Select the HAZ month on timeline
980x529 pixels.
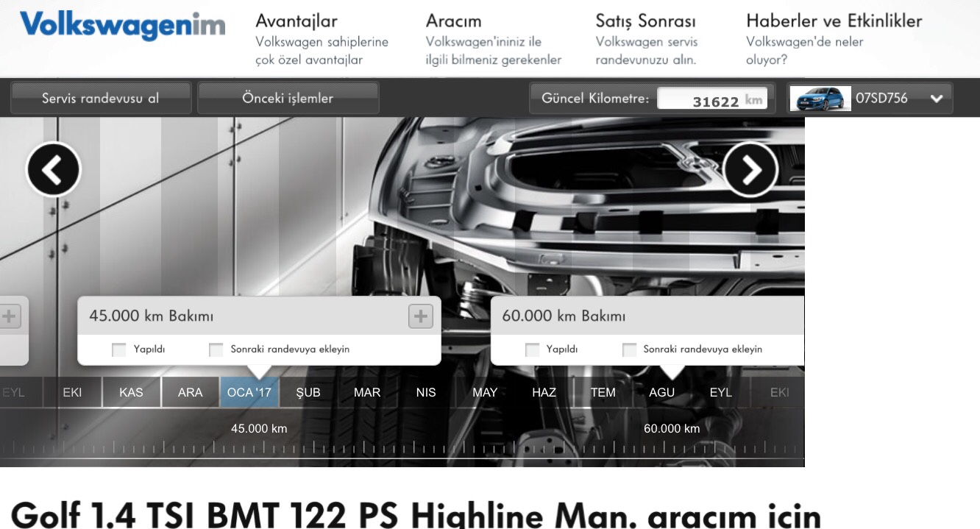point(544,392)
